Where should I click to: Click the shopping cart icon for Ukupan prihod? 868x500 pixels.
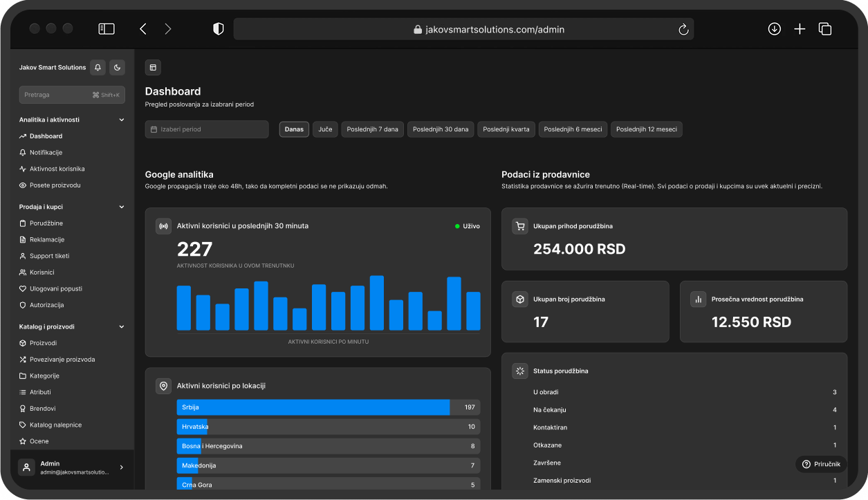pos(520,226)
